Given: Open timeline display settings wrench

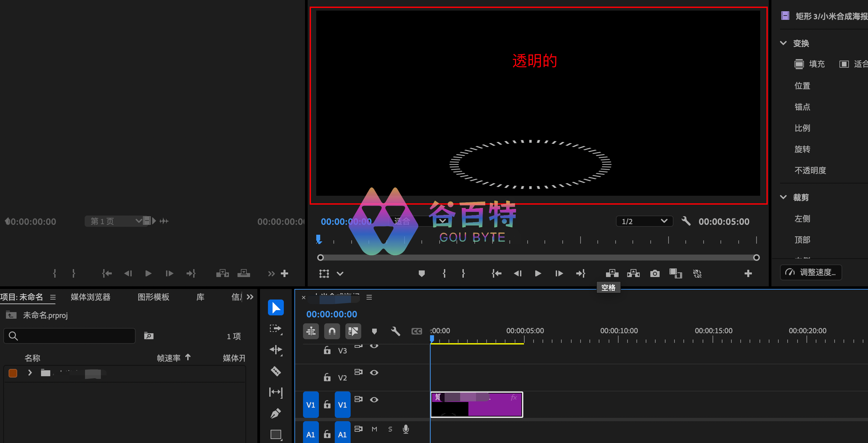Looking at the screenshot, I should click(395, 331).
